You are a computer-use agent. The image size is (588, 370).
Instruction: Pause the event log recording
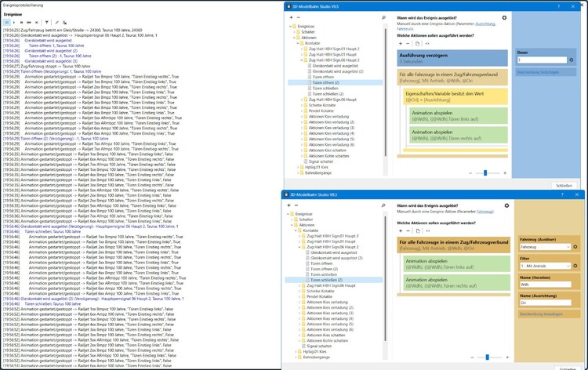(x=7, y=23)
